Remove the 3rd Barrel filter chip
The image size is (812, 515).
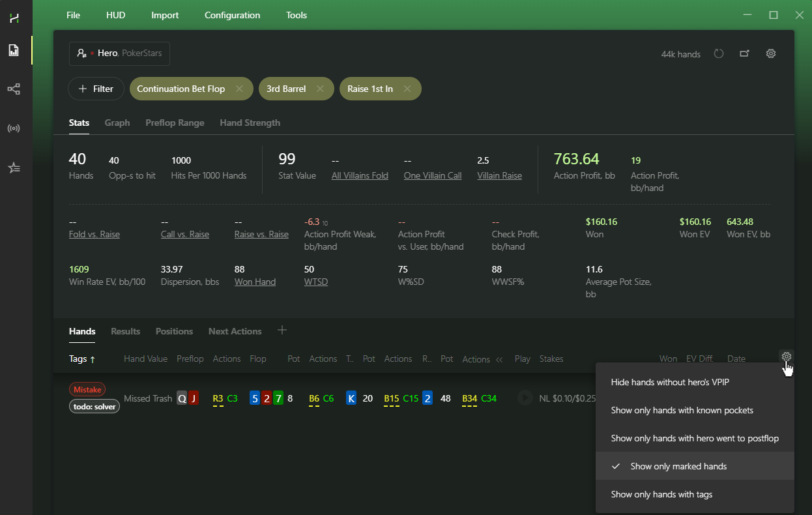(320, 89)
